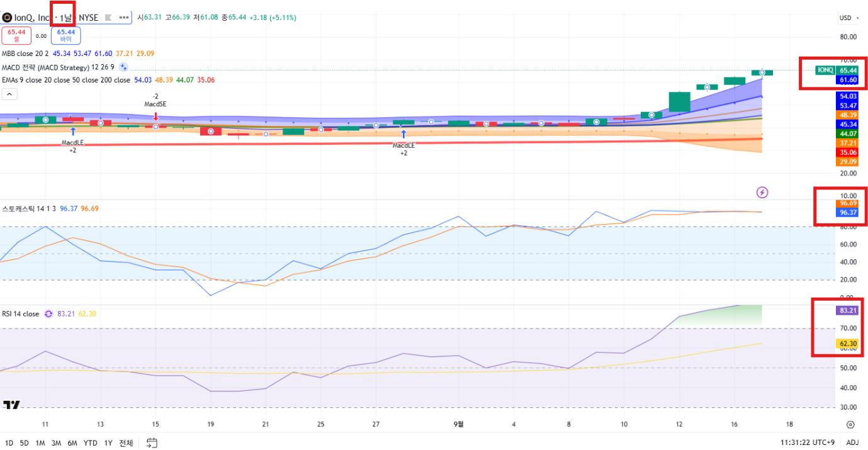Image resolution: width=868 pixels, height=450 pixels.
Task: Click the 37.21 price scale label
Action: (848, 143)
